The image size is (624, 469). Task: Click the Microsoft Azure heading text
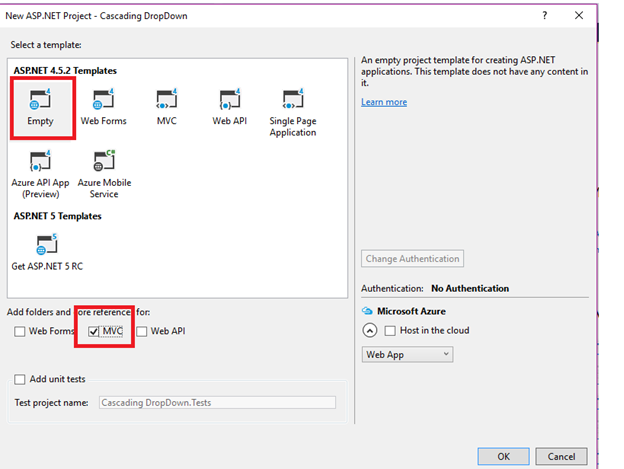[411, 311]
